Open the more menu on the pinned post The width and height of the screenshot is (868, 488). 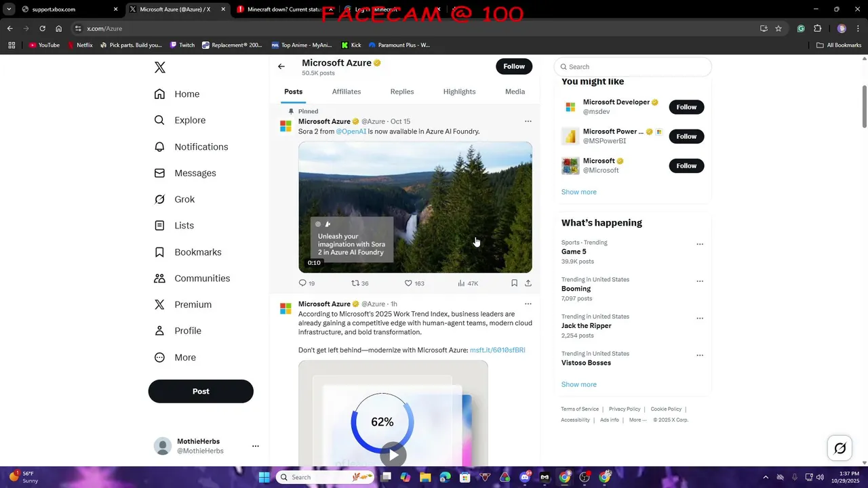pos(528,121)
